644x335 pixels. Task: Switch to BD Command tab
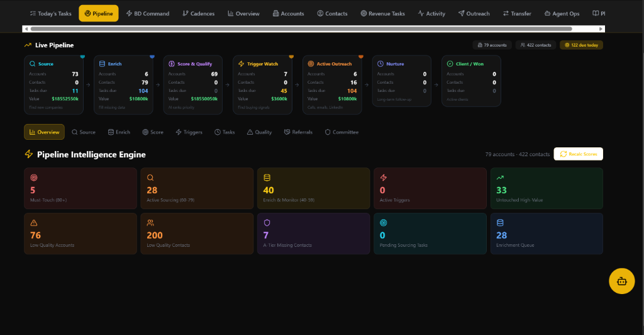click(147, 14)
